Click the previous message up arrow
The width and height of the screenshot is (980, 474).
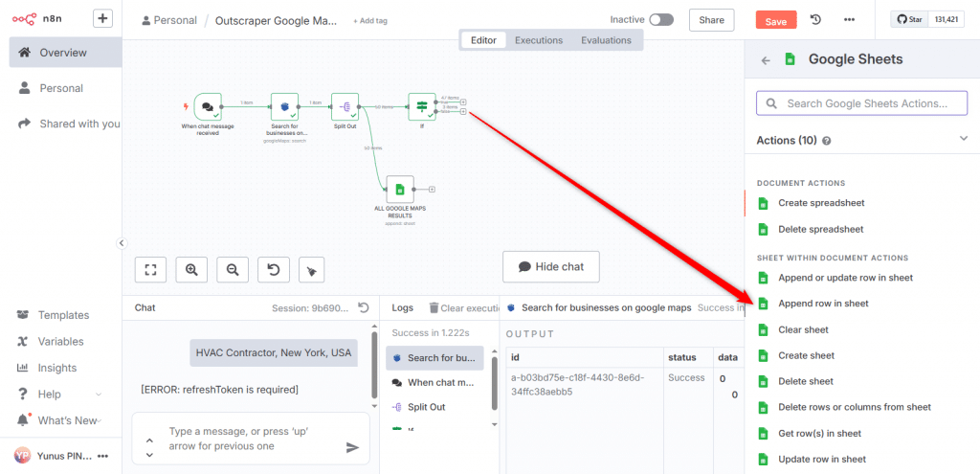[149, 440]
